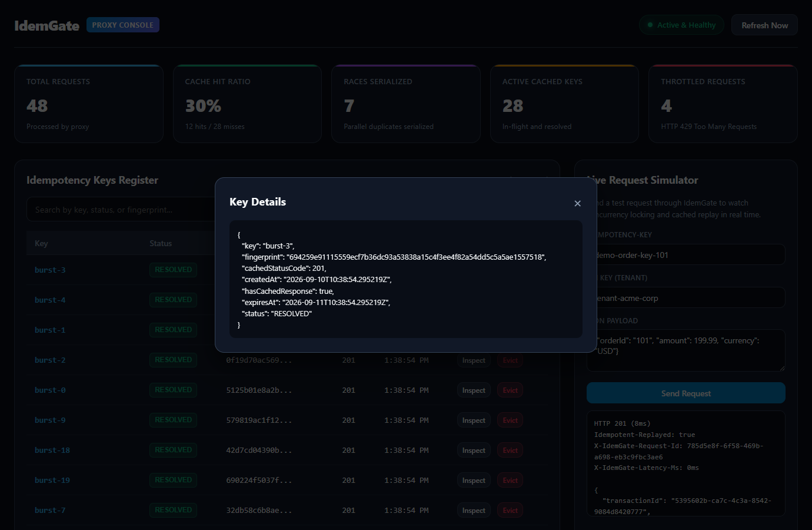Click the Active Cached Keys stat card

pyautogui.click(x=564, y=104)
